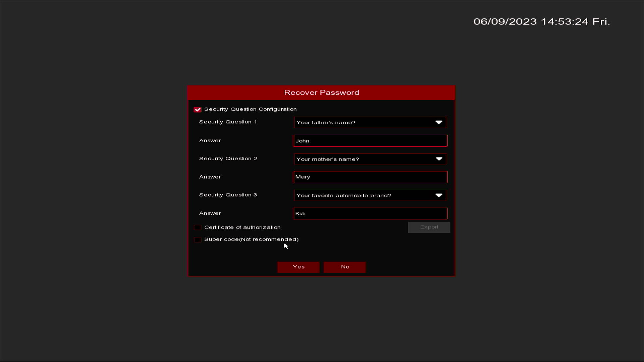Click answer field containing John

click(x=370, y=141)
